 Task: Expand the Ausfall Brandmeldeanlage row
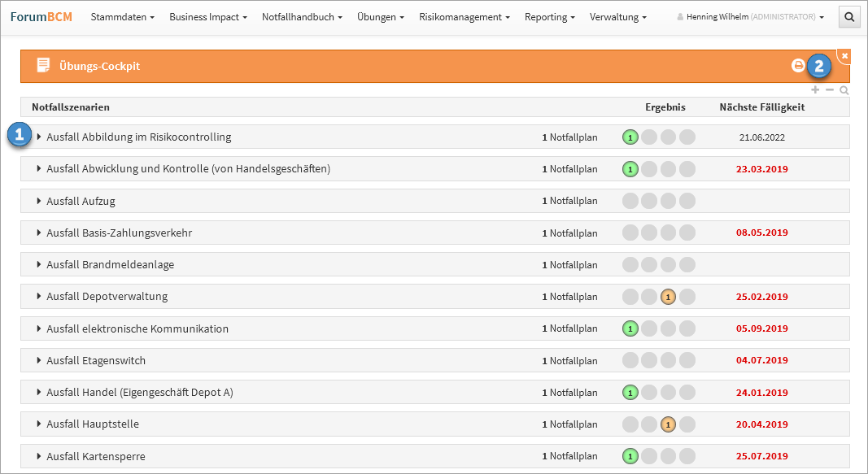(39, 264)
